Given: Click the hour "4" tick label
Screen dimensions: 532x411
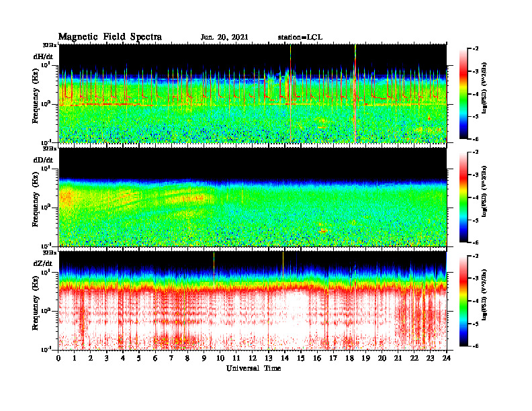Looking at the screenshot, I should [123, 359].
